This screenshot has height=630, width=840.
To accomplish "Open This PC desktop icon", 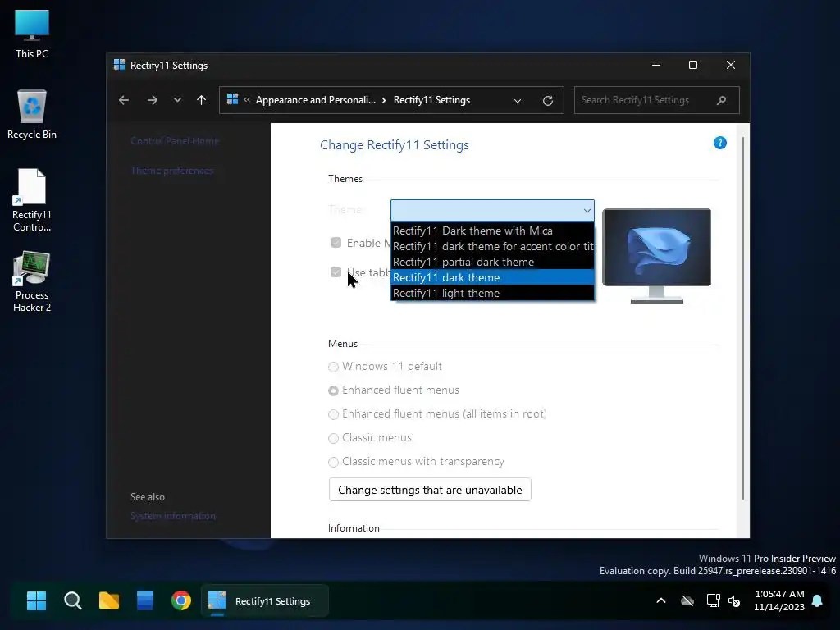I will 32,34.
